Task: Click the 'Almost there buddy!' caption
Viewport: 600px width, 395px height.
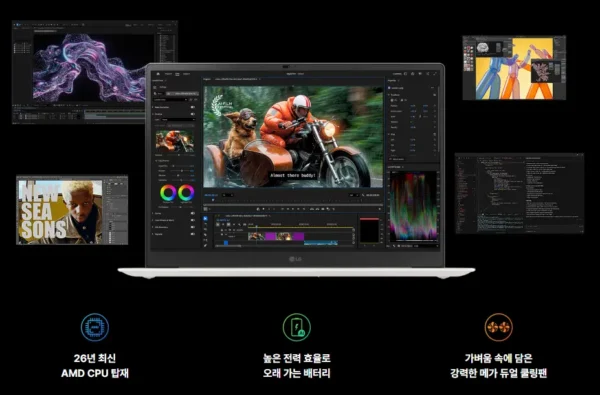Action: tap(293, 175)
